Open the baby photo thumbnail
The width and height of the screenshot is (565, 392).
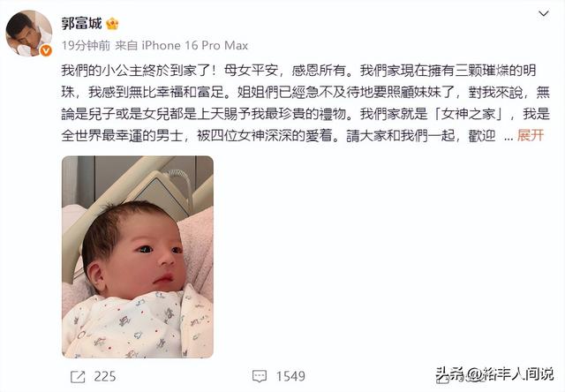138,257
